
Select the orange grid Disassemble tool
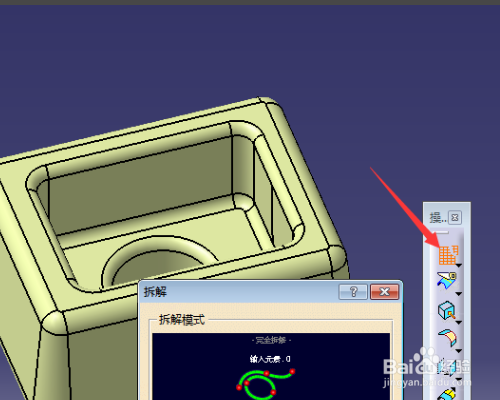click(x=448, y=255)
